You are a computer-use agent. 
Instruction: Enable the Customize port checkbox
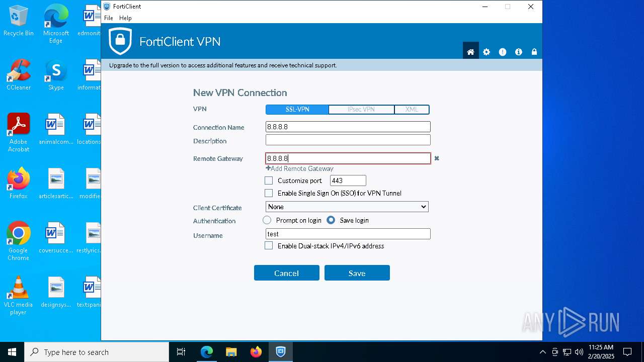(269, 180)
